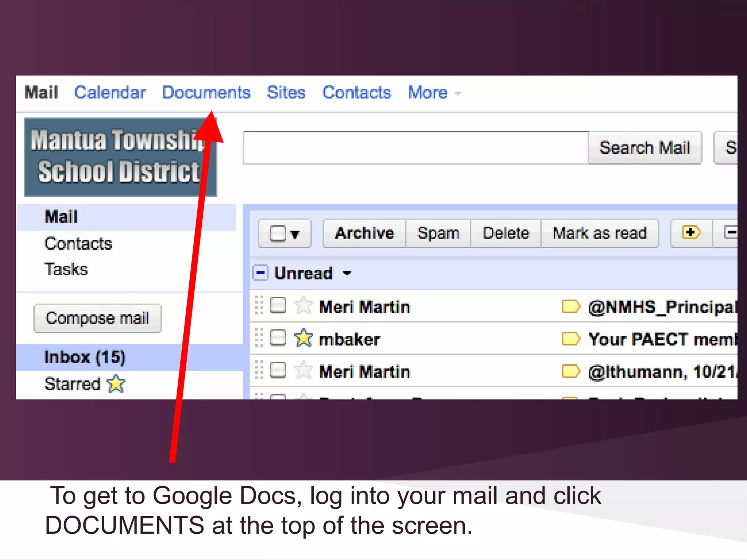Star the @lthumann Meri Martin email
This screenshot has width=747, height=560.
(x=303, y=370)
